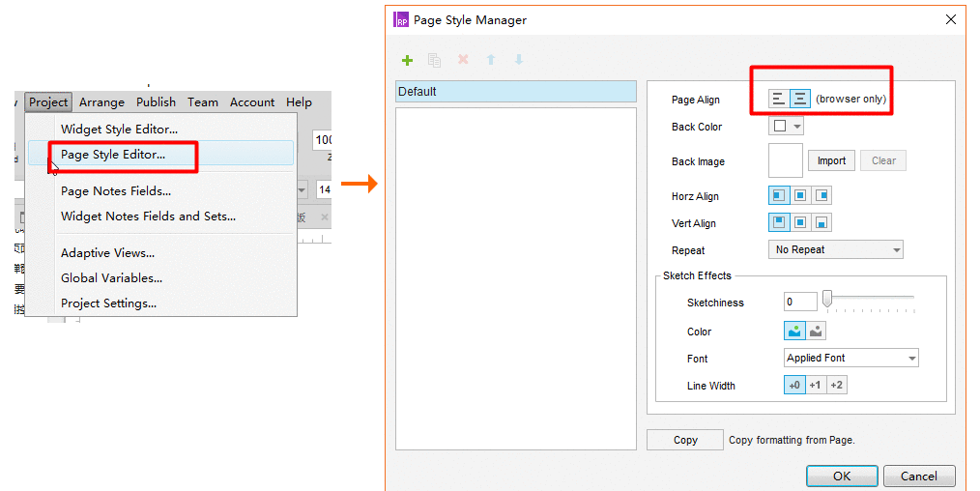Set Horz Align to right
The width and height of the screenshot is (980, 491).
pyautogui.click(x=821, y=195)
